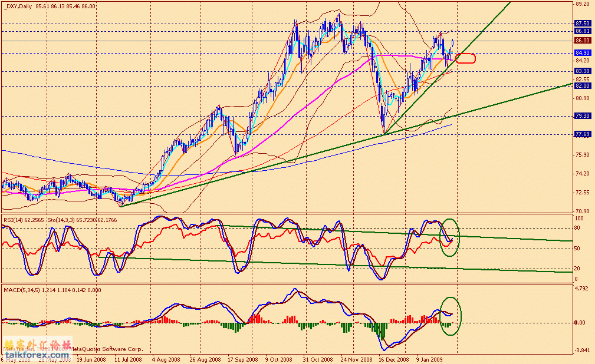The image size is (595, 364).
Task: Click the 80.90 price axis label
Action: tap(582, 98)
